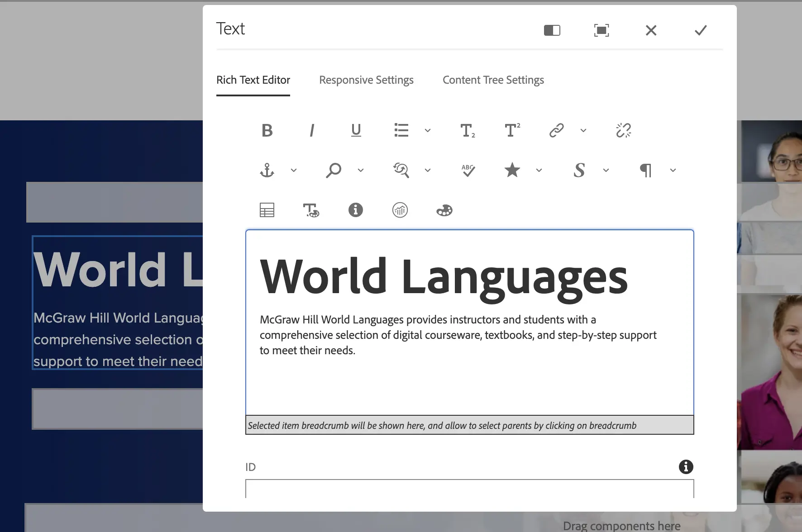Click the ID input field
Screen dimensions: 802x532
point(469,489)
